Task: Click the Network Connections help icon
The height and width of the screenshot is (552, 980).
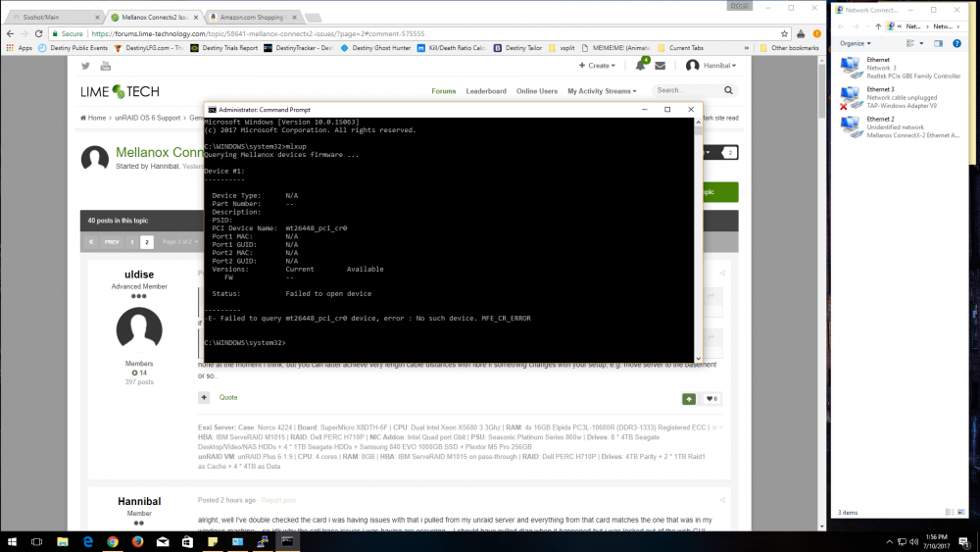Action: 956,43
